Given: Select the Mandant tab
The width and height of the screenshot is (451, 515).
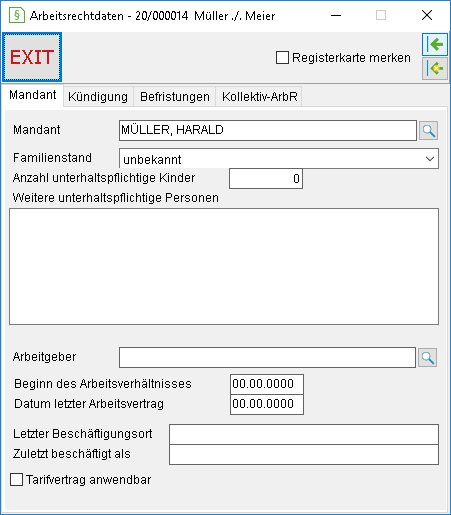Looking at the screenshot, I should [33, 95].
